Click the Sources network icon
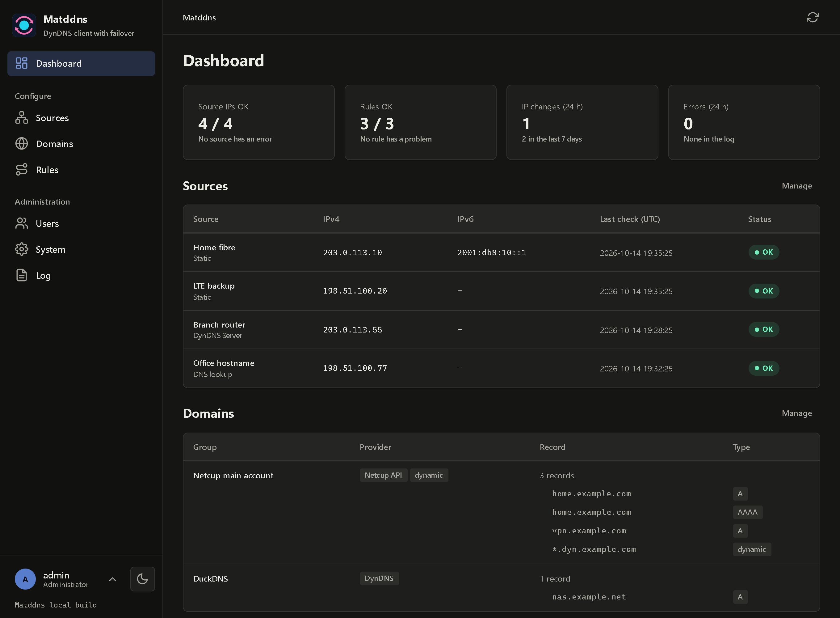840x618 pixels. (22, 117)
